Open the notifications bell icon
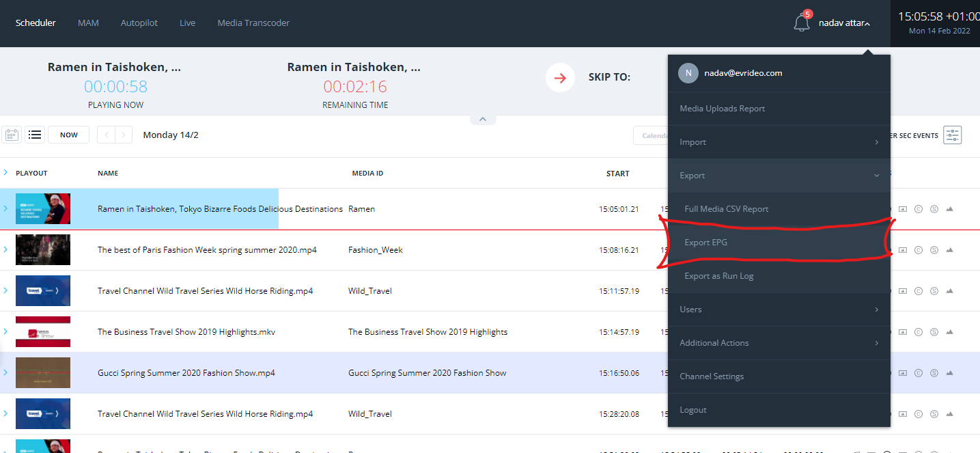Image resolution: width=980 pixels, height=453 pixels. click(x=801, y=23)
